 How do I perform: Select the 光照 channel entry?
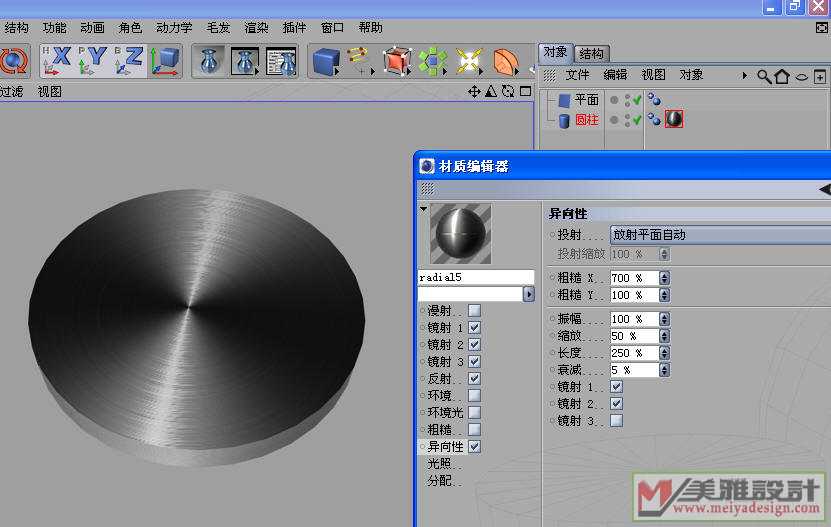coord(444,464)
